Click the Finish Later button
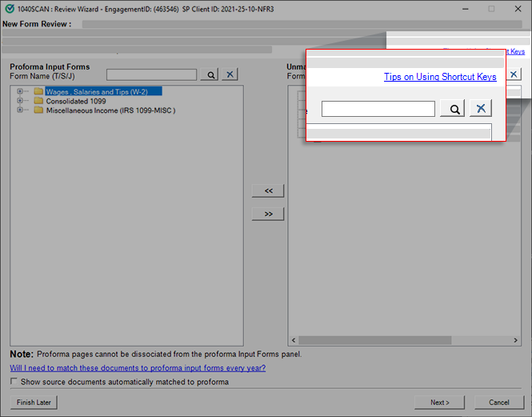 click(x=34, y=403)
